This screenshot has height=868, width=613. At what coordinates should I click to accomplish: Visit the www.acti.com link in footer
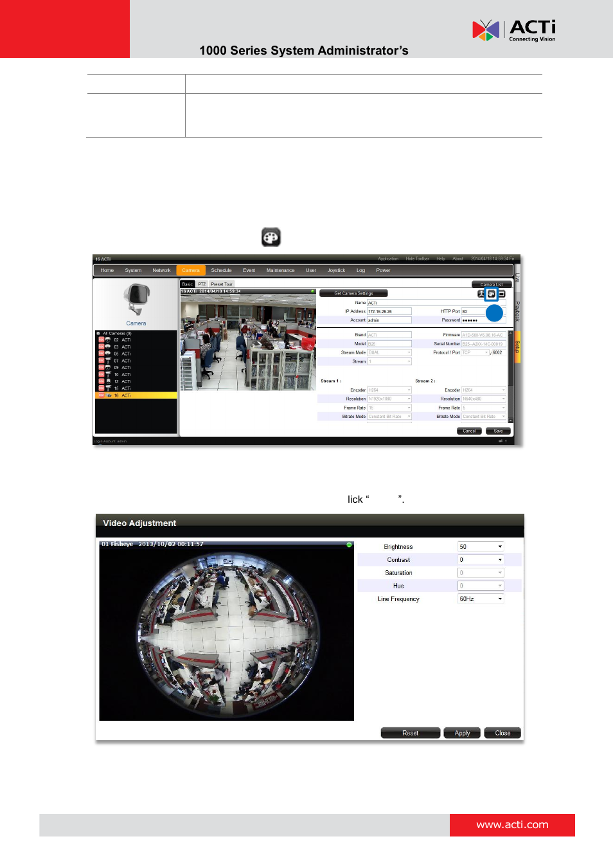click(x=512, y=825)
